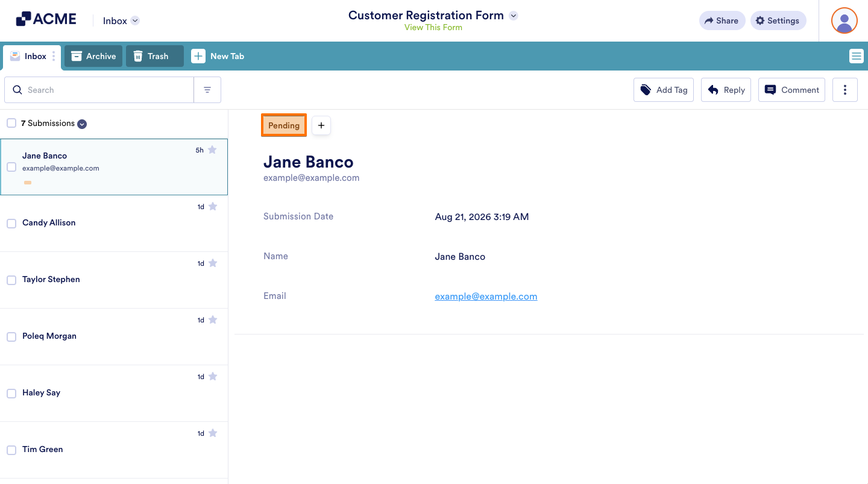Image resolution: width=868 pixels, height=484 pixels.
Task: Click the Aug 21, 2026 3:19 AM value
Action: [x=482, y=216]
